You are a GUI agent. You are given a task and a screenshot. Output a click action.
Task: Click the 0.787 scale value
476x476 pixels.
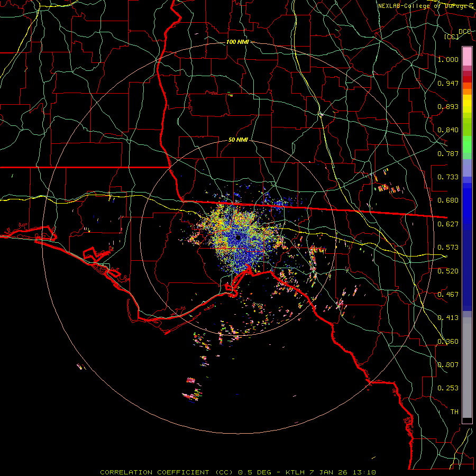point(448,153)
